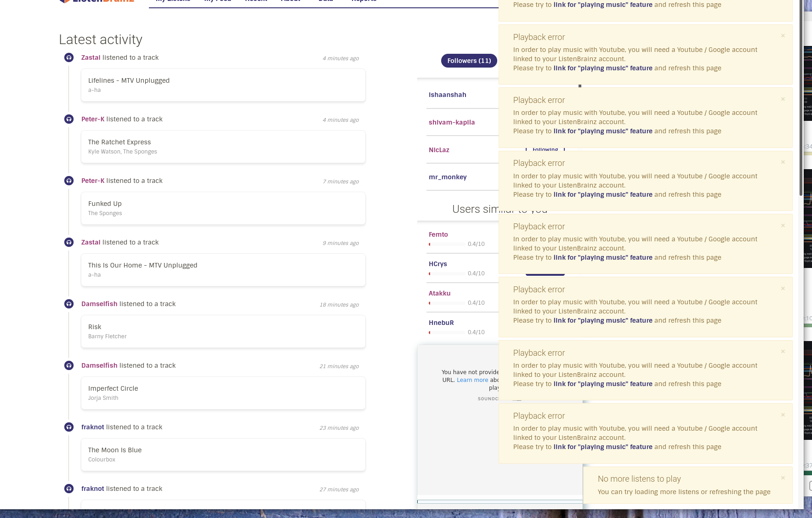The height and width of the screenshot is (518, 812).
Task: Click Femto's similarity score bar
Action: pos(447,244)
